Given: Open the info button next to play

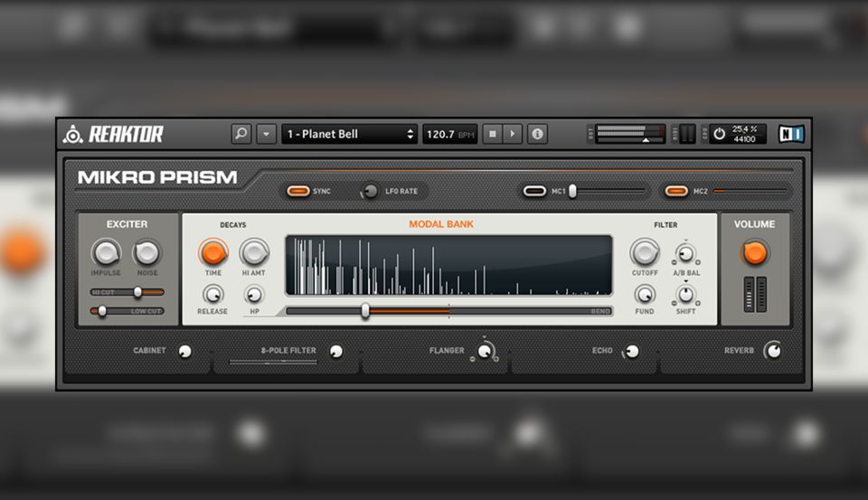Looking at the screenshot, I should click(x=538, y=134).
